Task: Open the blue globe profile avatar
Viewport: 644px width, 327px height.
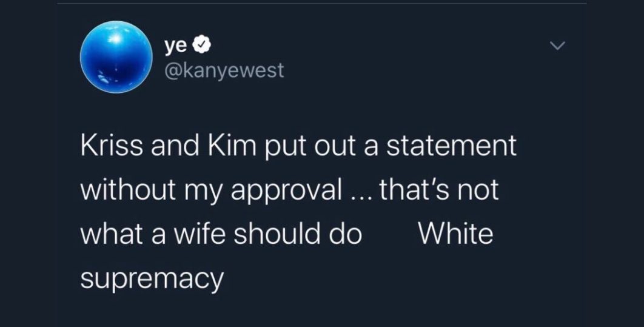Action: [x=116, y=56]
